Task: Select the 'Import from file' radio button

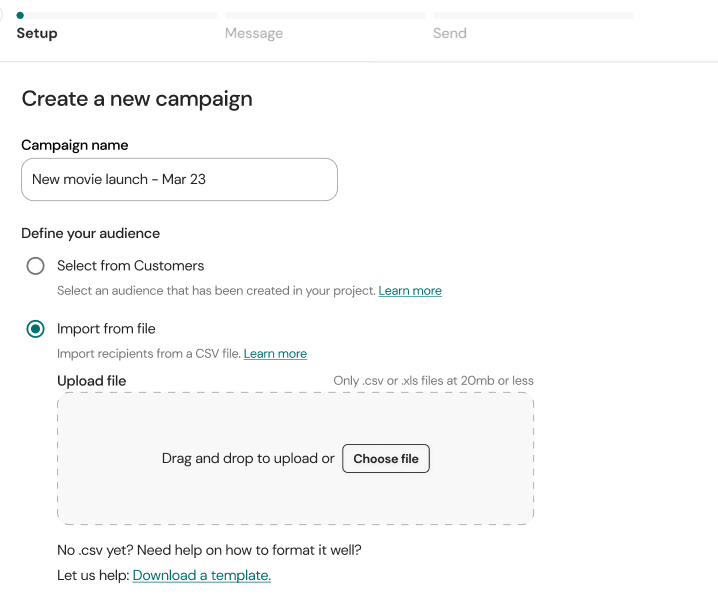Action: (36, 329)
